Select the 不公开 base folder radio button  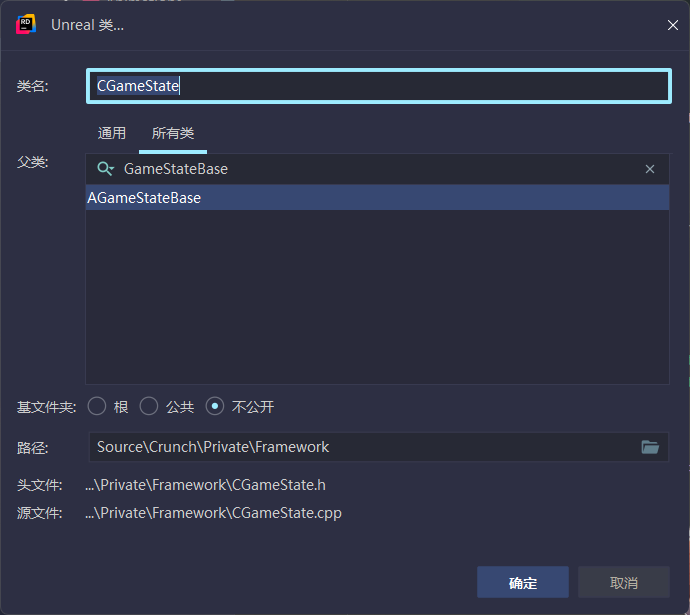coord(215,406)
